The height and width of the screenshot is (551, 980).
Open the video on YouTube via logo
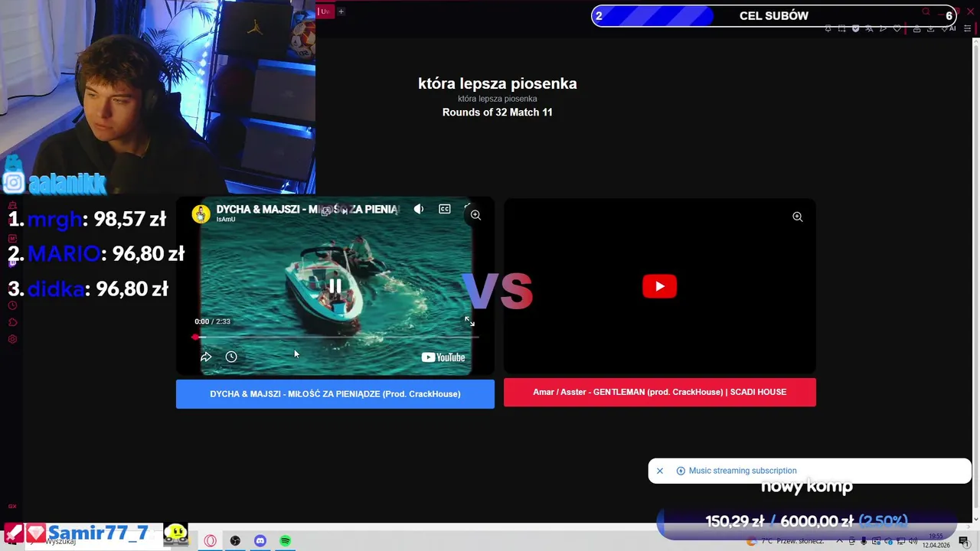tap(443, 357)
